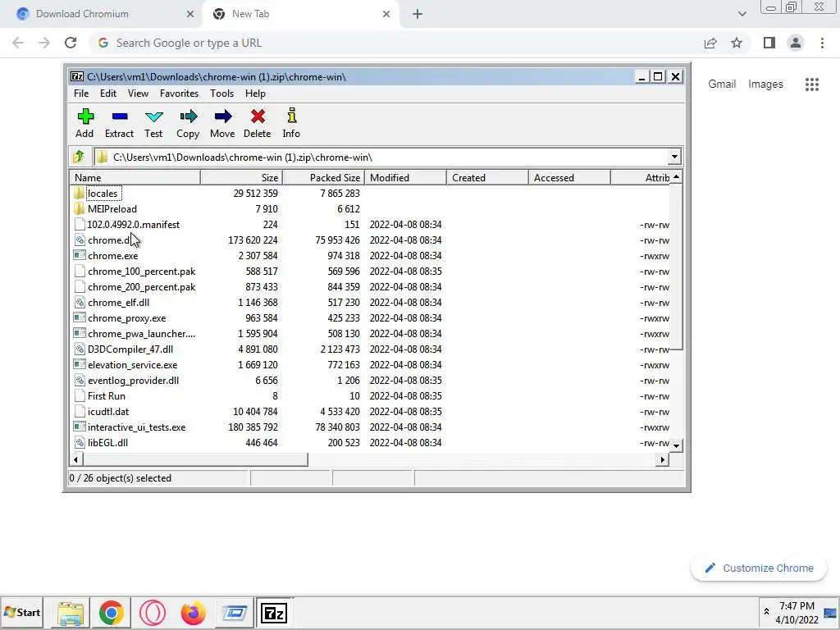840x630 pixels.
Task: Click the Images link
Action: 765,84
